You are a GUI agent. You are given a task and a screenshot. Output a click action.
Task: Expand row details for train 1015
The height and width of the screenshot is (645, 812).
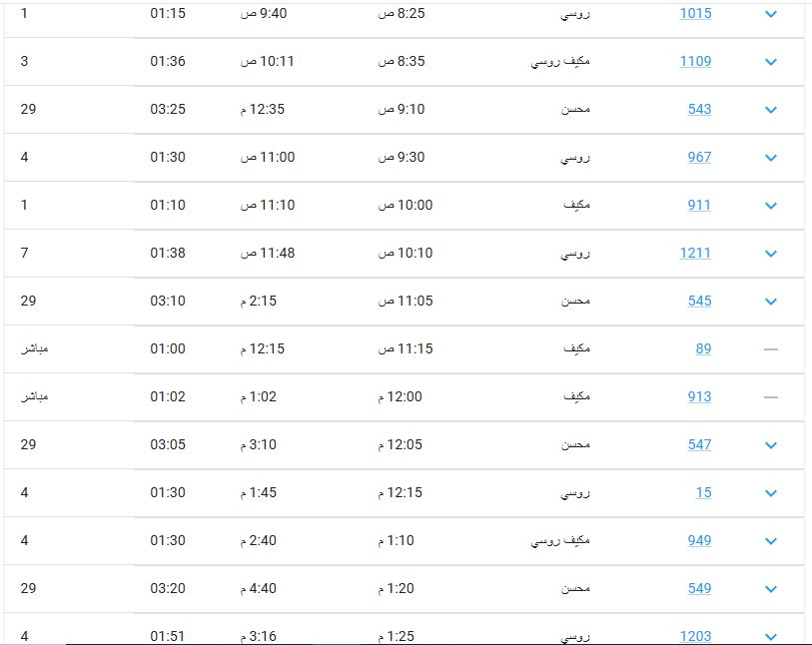click(x=771, y=14)
